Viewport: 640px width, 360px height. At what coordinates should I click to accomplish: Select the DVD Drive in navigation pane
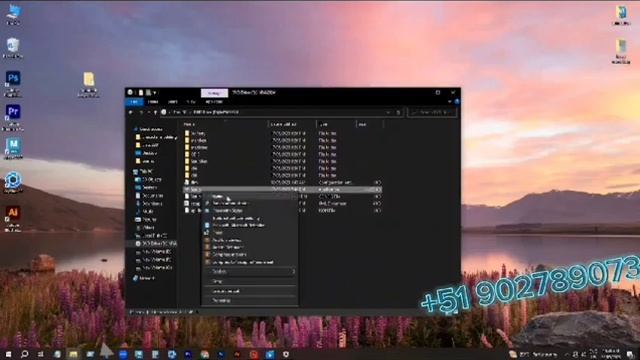coord(157,244)
